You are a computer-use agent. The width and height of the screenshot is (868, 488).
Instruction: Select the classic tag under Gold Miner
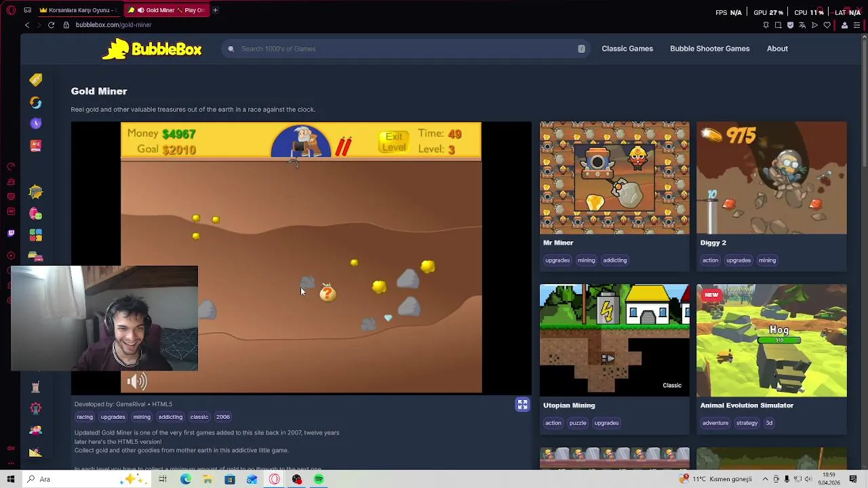tap(199, 417)
